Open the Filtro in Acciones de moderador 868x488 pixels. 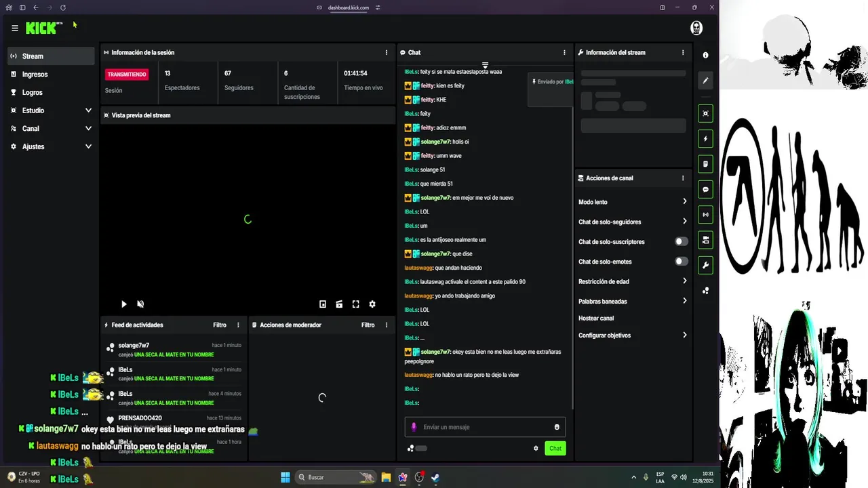[368, 325]
